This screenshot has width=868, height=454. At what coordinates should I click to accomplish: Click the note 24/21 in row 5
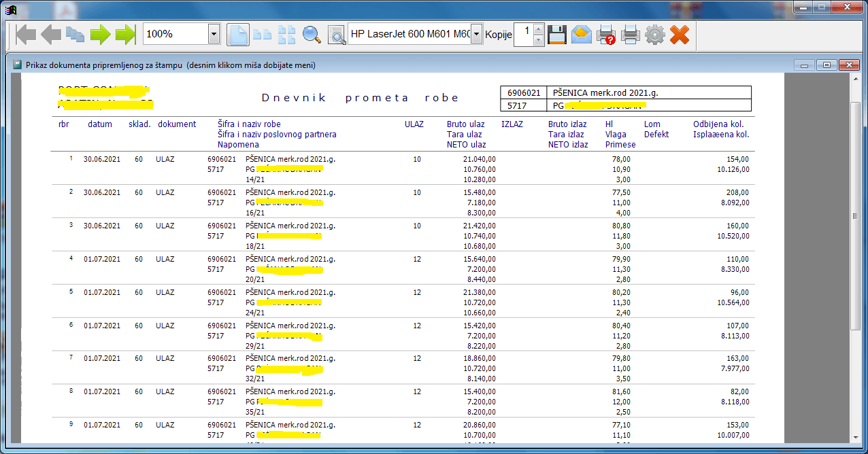pyautogui.click(x=255, y=313)
